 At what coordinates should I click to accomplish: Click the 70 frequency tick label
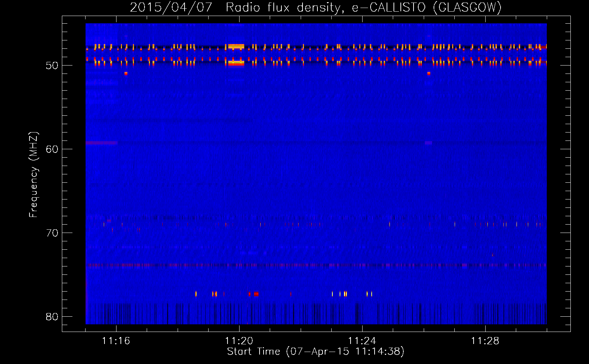pyautogui.click(x=52, y=233)
